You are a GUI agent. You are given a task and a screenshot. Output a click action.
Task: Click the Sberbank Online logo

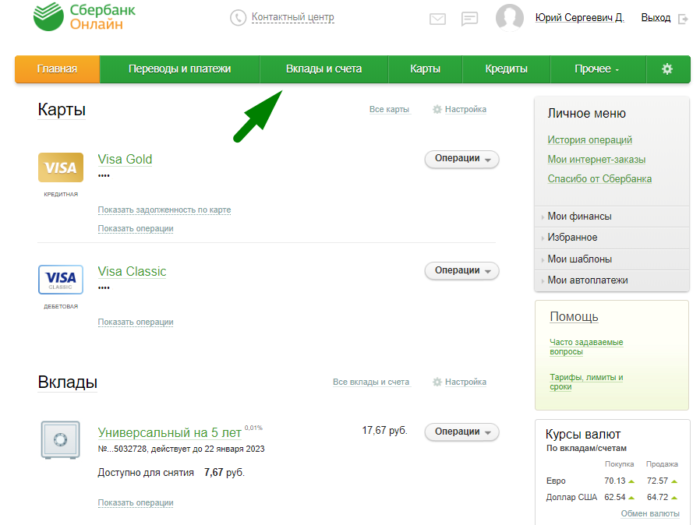[76, 19]
